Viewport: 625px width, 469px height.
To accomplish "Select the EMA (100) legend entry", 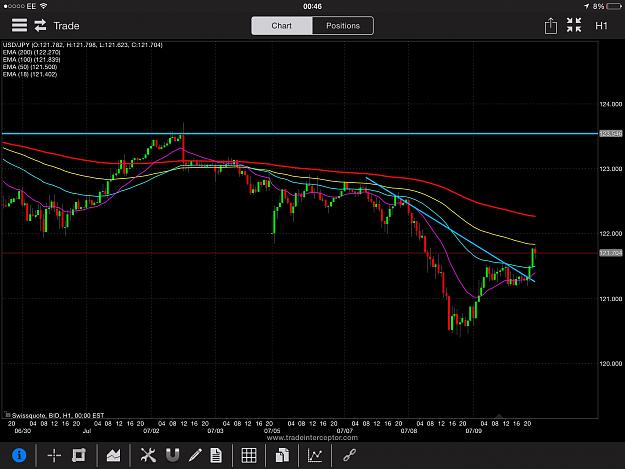I will click(31, 60).
